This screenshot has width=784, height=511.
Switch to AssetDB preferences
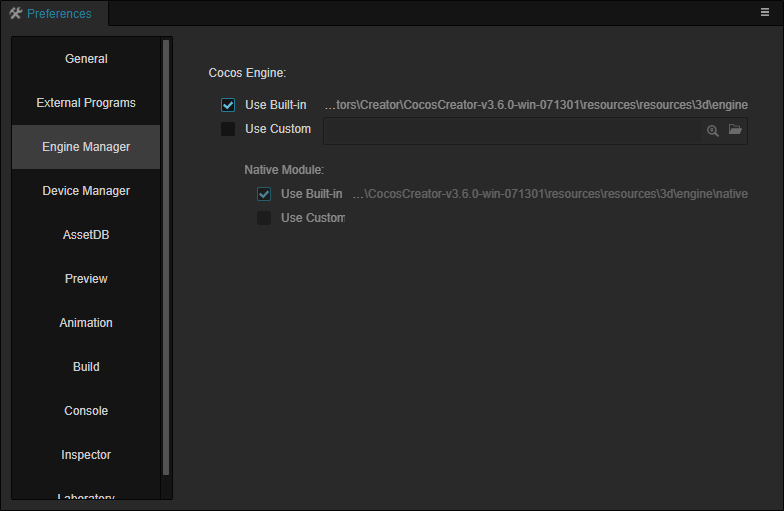pyautogui.click(x=86, y=235)
